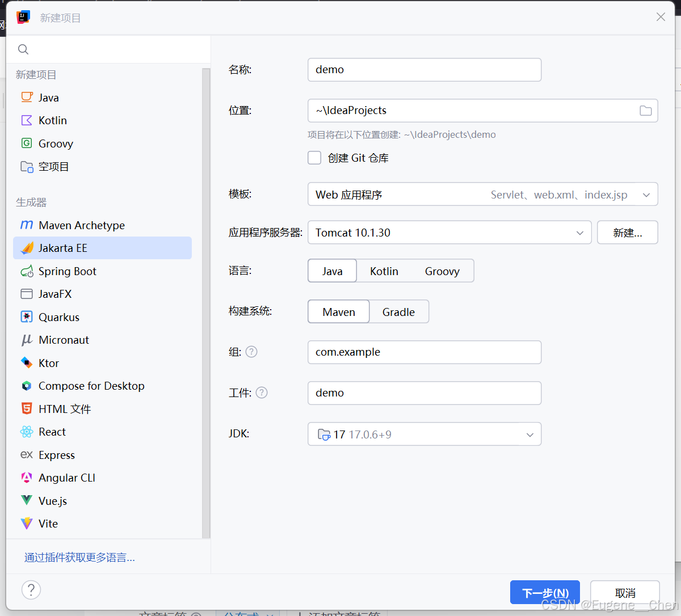The height and width of the screenshot is (616, 681).
Task: Click the React atom icon
Action: 27,432
